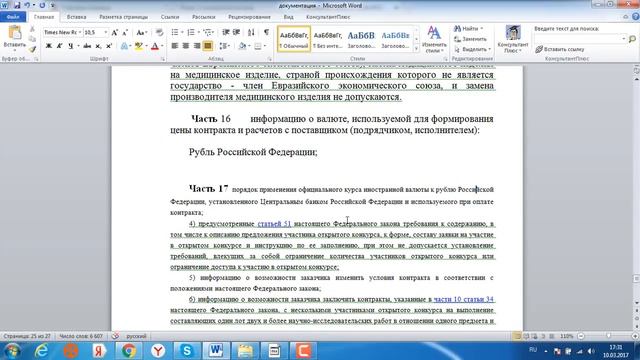
Task: Toggle Bold (Ж) formatting
Action: click(49, 46)
